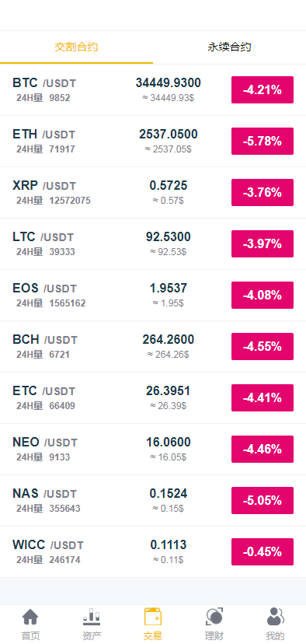Open the LTC /USDT pair row

[x=153, y=244]
